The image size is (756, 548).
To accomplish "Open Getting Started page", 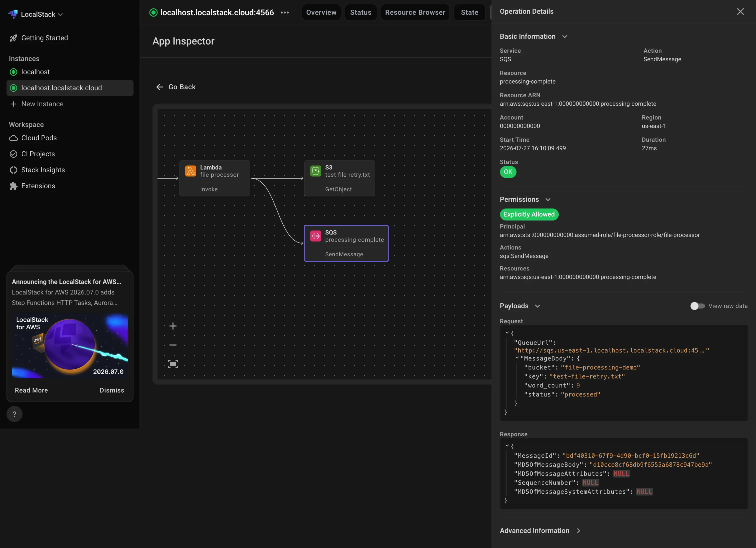I will tap(45, 38).
